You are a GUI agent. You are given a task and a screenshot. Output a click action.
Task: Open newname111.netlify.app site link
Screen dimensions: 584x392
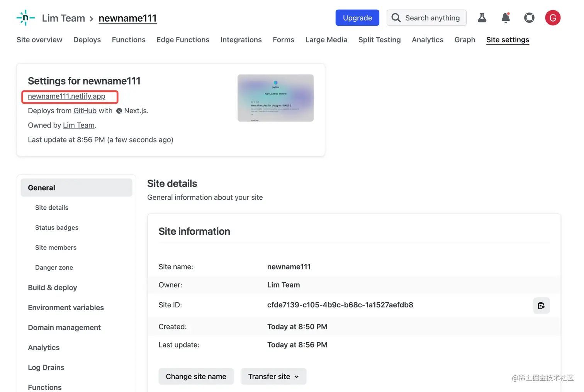pyautogui.click(x=66, y=96)
